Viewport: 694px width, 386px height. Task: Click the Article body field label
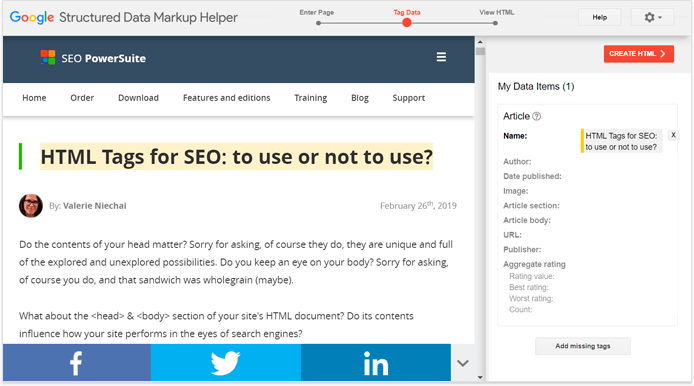pos(527,220)
